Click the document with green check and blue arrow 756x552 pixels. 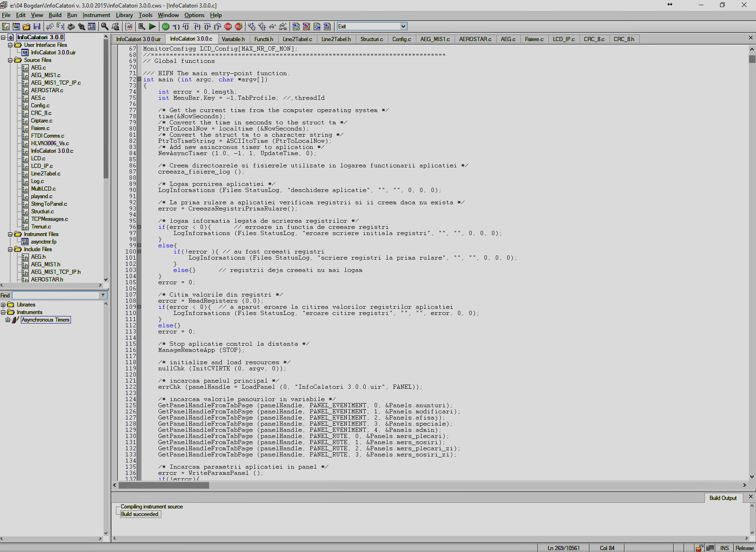pyautogui.click(x=317, y=26)
